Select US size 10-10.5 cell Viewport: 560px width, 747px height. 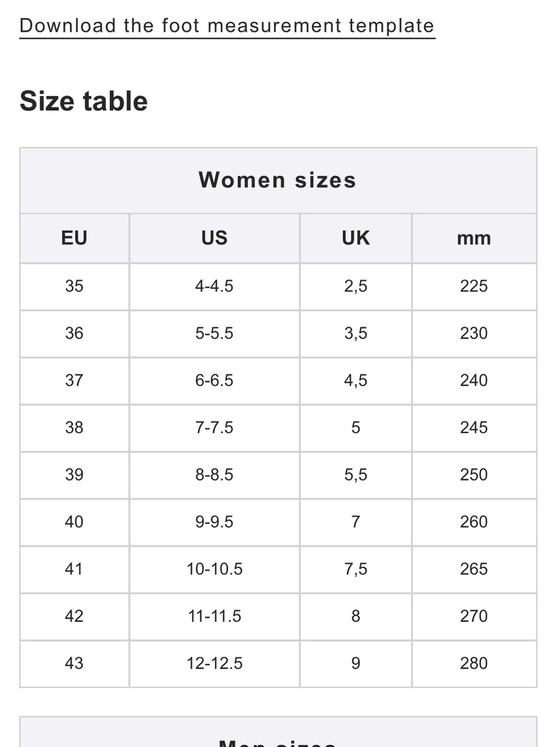click(214, 569)
